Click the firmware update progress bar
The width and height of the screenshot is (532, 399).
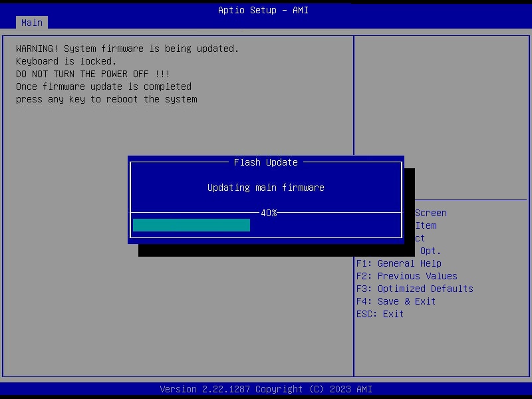(x=192, y=225)
